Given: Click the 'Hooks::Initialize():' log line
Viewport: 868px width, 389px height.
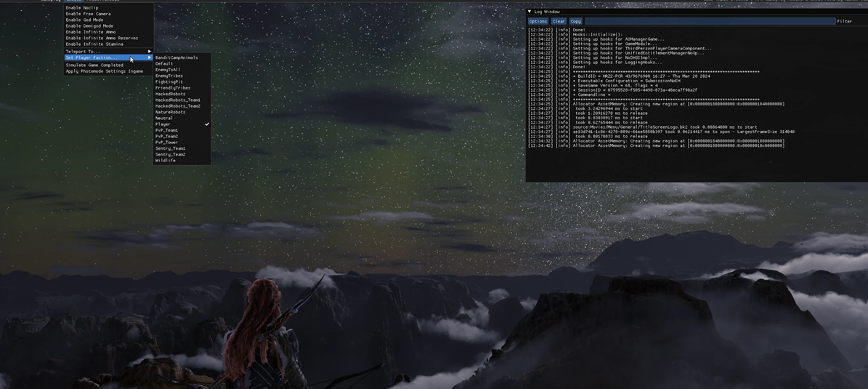Looking at the screenshot, I should (576, 34).
